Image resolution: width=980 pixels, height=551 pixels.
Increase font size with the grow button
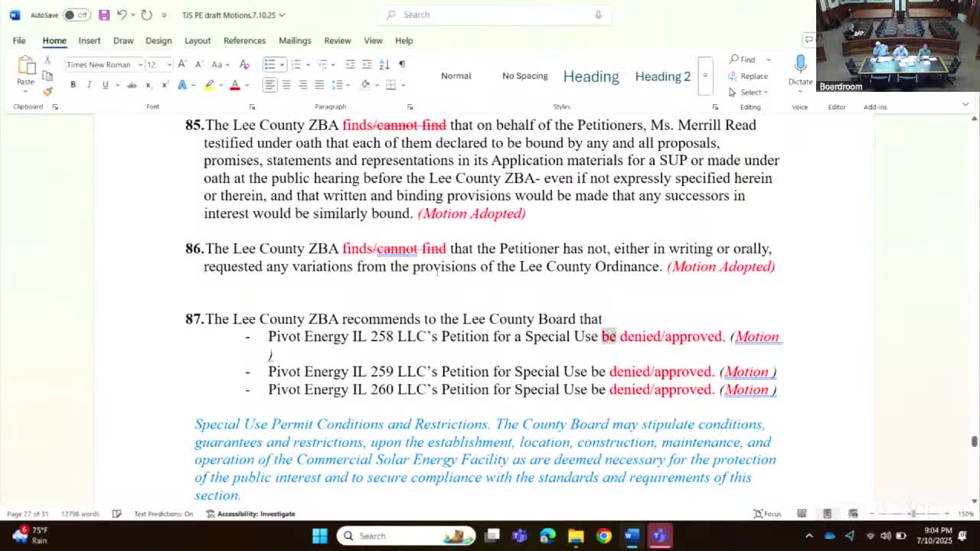point(184,64)
